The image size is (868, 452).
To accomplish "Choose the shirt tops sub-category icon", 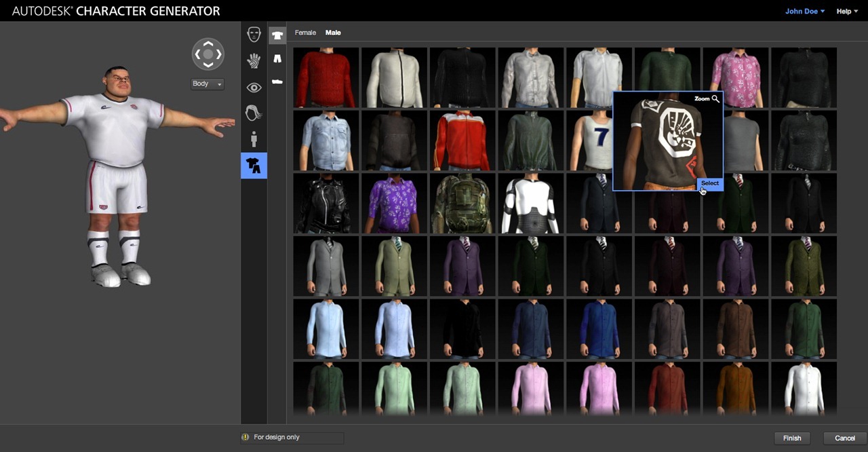I will pyautogui.click(x=277, y=35).
